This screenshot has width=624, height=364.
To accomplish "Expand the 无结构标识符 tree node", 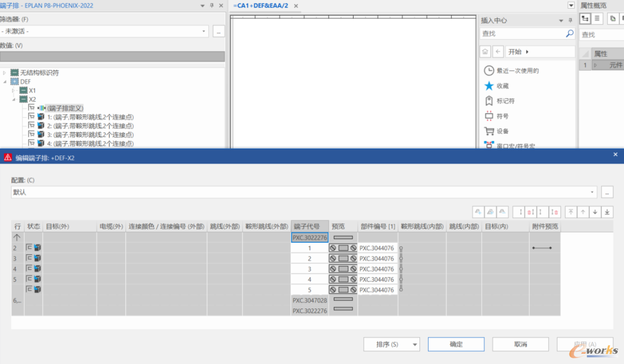I will coord(5,73).
